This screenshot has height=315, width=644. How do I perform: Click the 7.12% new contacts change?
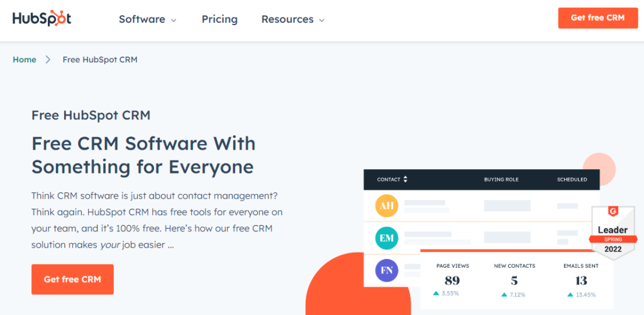513,294
